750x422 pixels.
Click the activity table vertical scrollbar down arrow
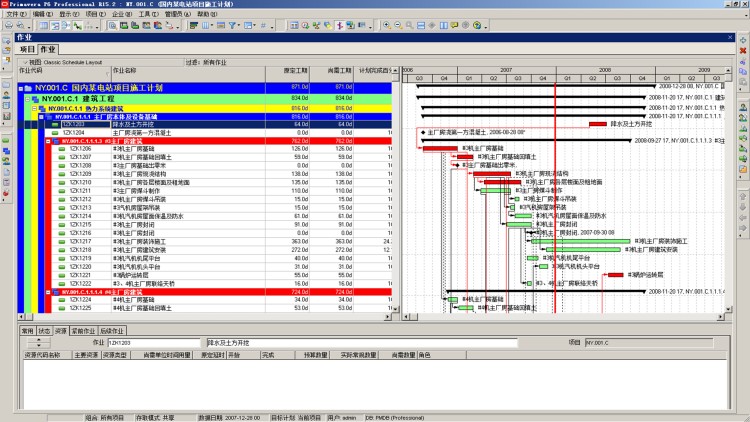(396, 309)
